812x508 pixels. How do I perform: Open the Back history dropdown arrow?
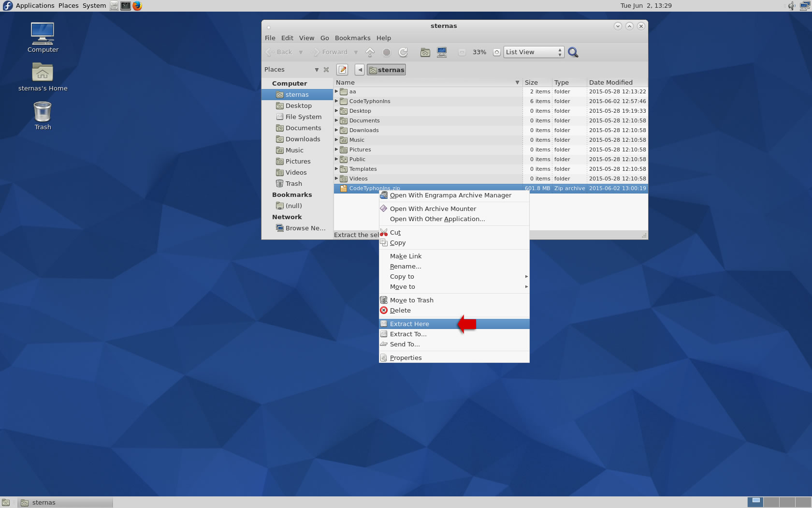coord(301,52)
